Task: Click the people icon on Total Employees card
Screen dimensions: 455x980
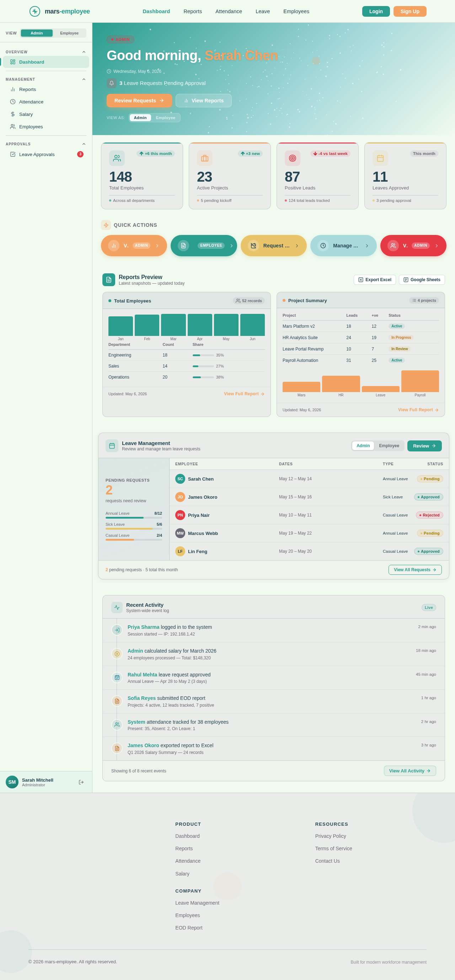Action: click(117, 158)
